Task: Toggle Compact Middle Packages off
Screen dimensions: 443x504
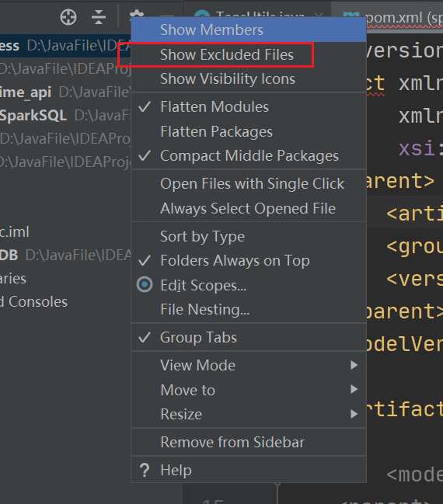Action: coord(249,156)
